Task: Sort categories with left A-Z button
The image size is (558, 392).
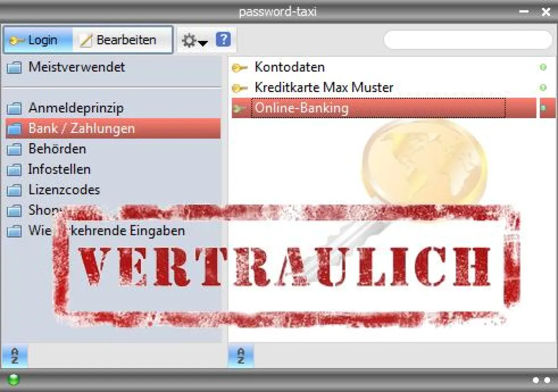Action: 15,357
